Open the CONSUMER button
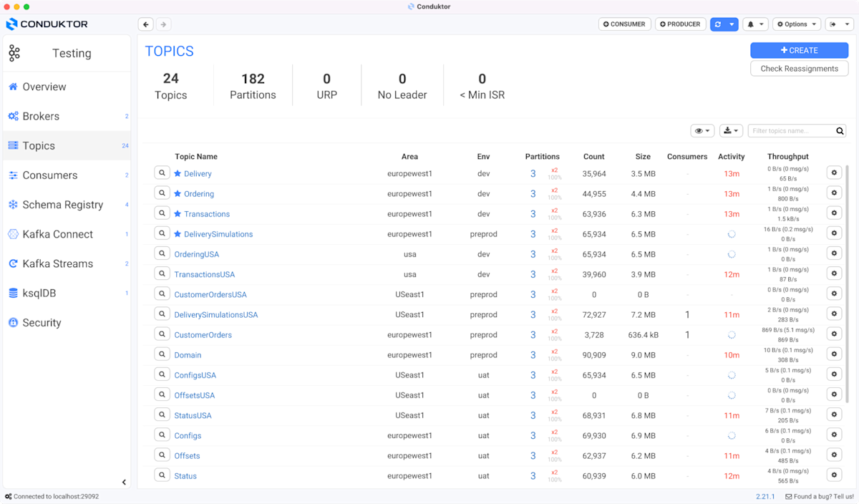859x504 pixels. 624,24
